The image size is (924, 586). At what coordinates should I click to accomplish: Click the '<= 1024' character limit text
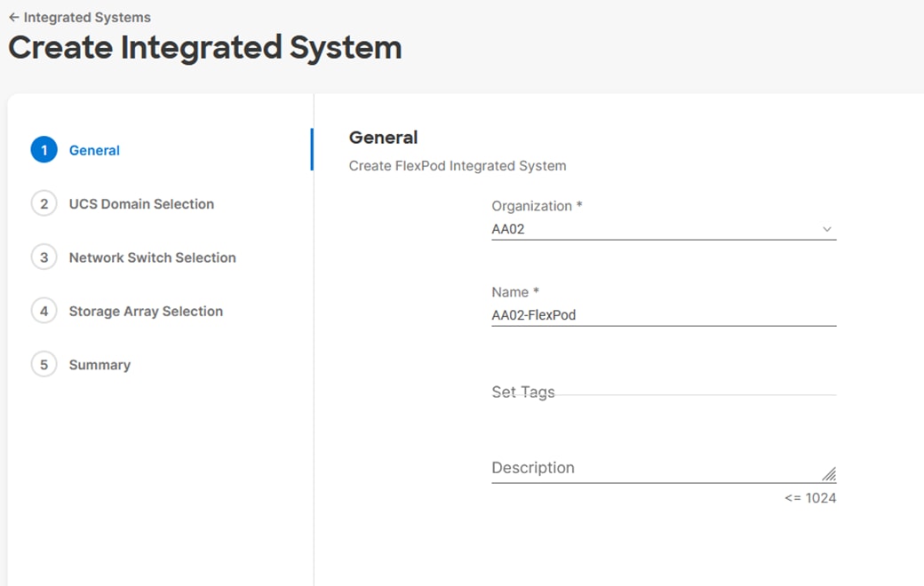coord(810,498)
